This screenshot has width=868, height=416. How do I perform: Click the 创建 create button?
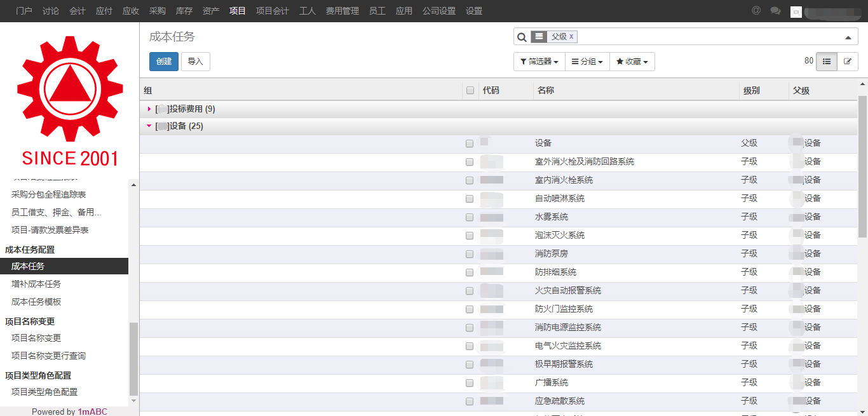point(164,62)
